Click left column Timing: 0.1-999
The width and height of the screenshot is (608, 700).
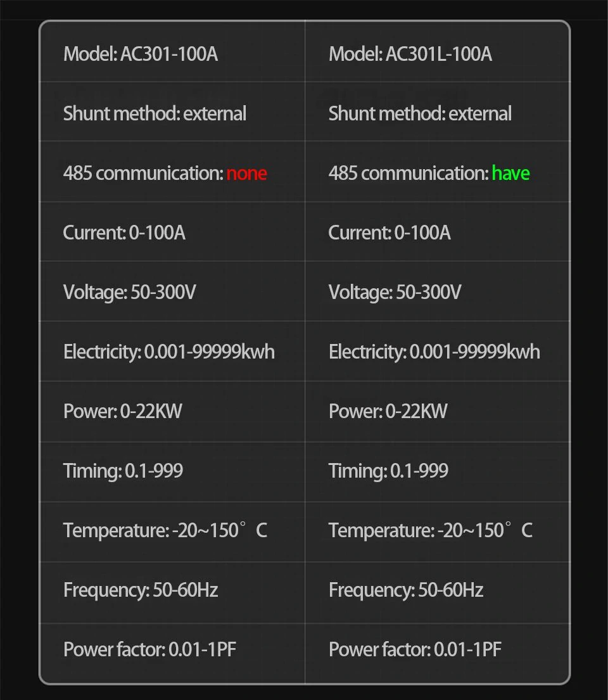pos(123,471)
